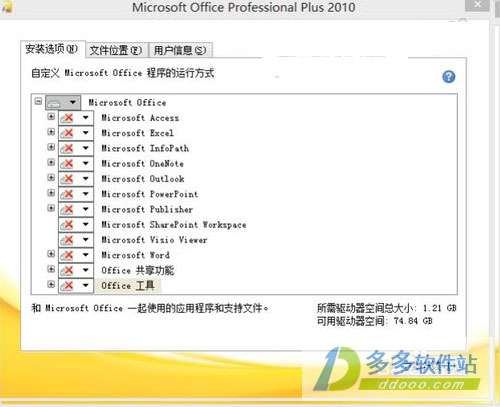Select the Microsoft Outlook label

click(x=143, y=179)
